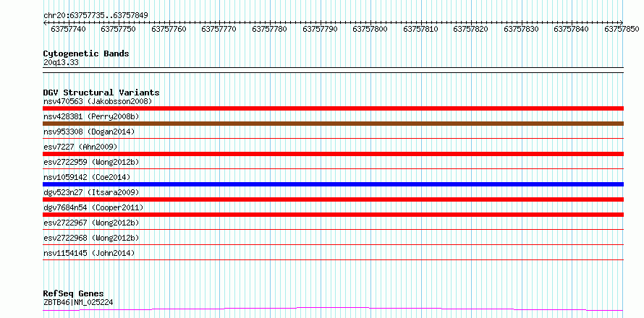The image size is (644, 318).
Task: Click ruler position 63757790
Action: click(321, 29)
